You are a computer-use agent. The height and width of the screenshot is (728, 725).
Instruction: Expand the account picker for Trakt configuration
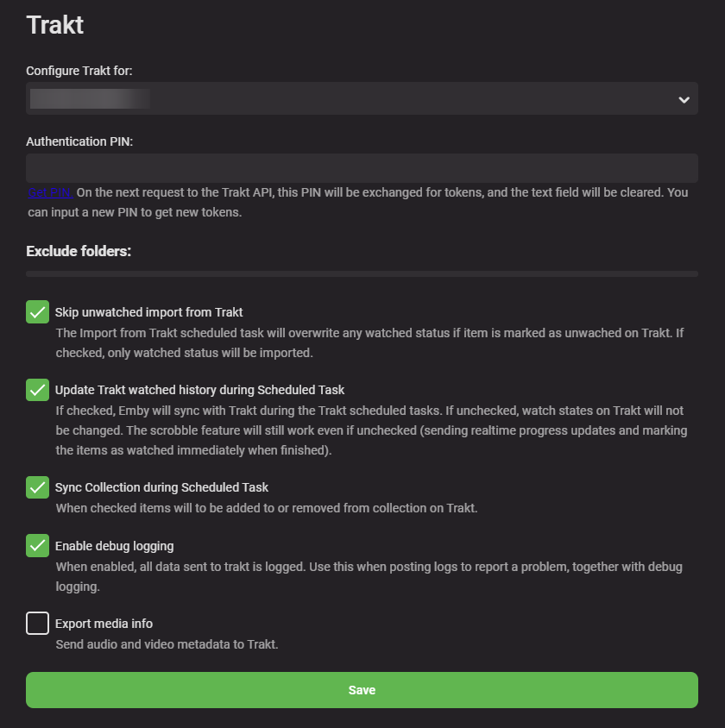pos(362,98)
